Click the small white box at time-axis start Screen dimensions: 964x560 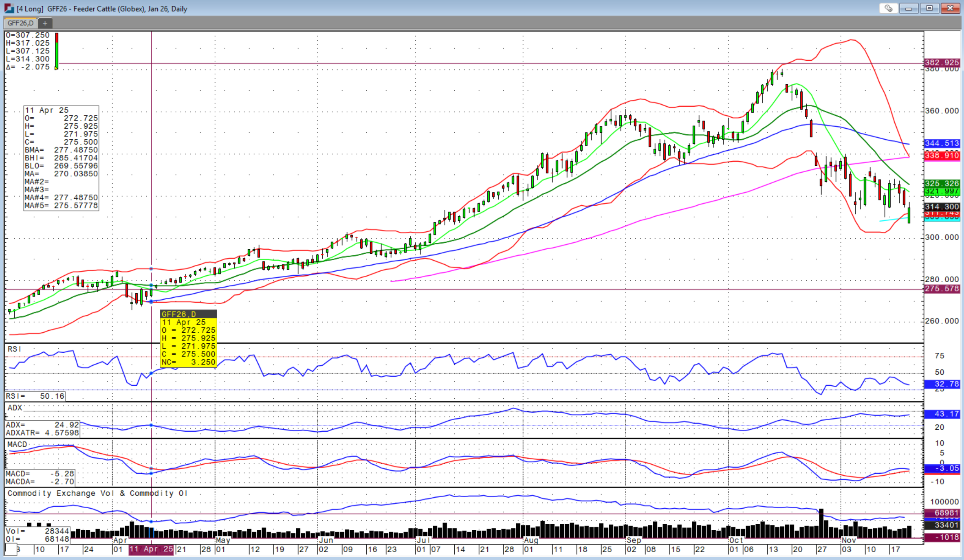click(11, 549)
